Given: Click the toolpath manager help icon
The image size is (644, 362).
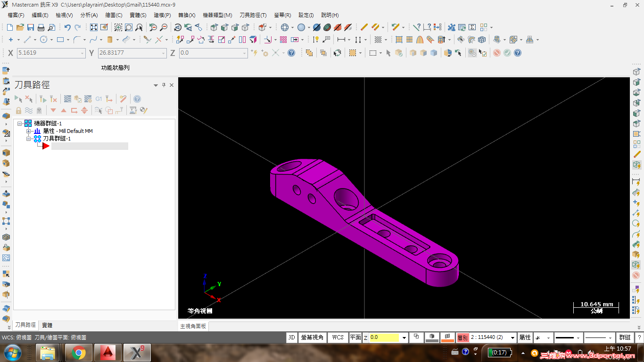Looking at the screenshot, I should pos(137,99).
